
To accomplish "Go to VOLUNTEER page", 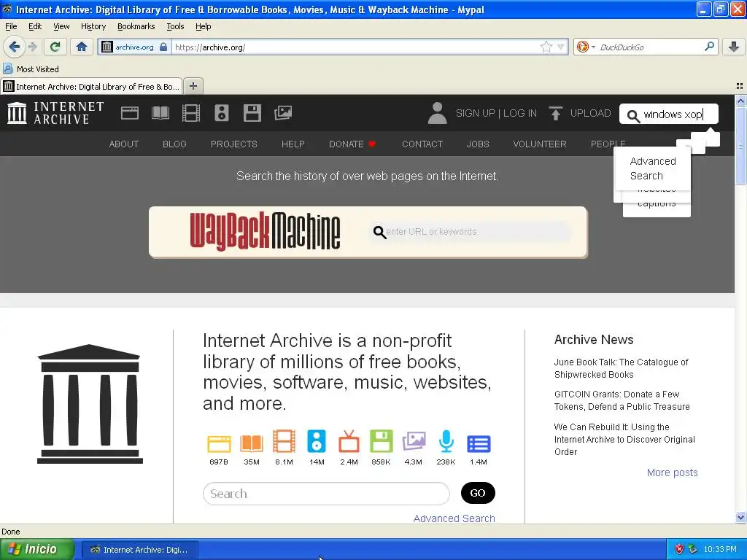I will [x=540, y=144].
